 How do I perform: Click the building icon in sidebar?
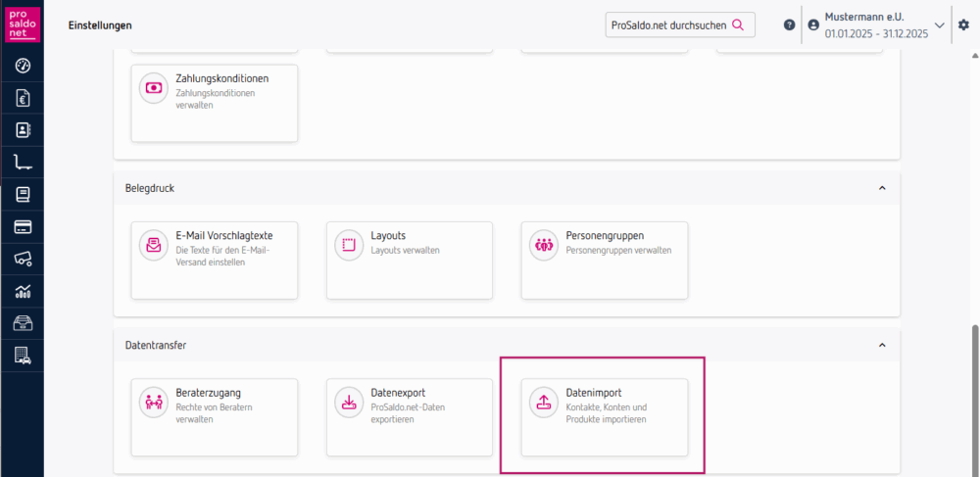(23, 357)
